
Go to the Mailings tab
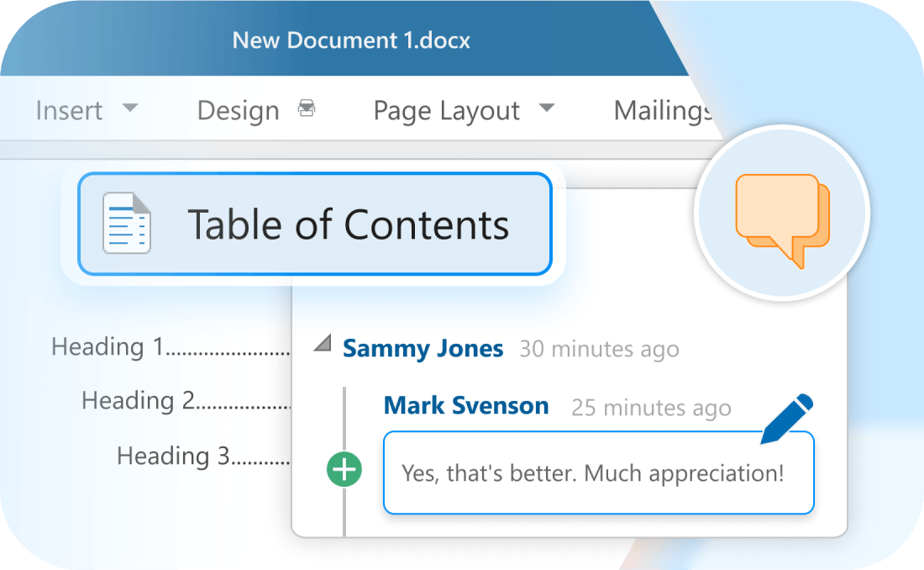pyautogui.click(x=658, y=110)
